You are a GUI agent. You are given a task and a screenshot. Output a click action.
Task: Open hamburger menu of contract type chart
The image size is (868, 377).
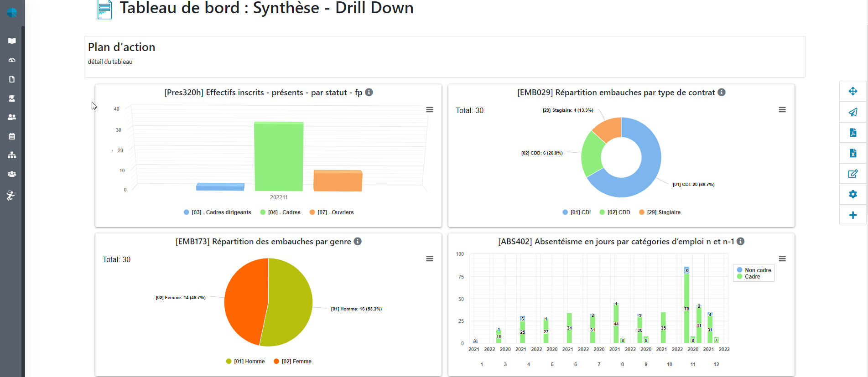(782, 110)
